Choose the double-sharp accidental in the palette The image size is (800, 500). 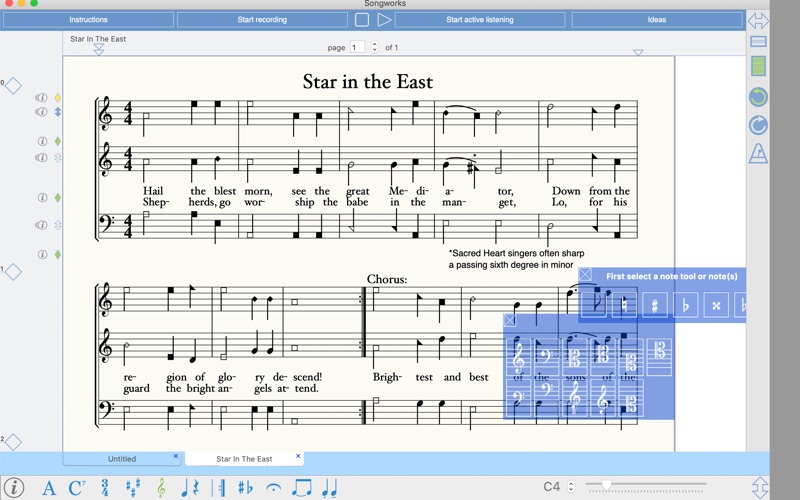point(716,305)
